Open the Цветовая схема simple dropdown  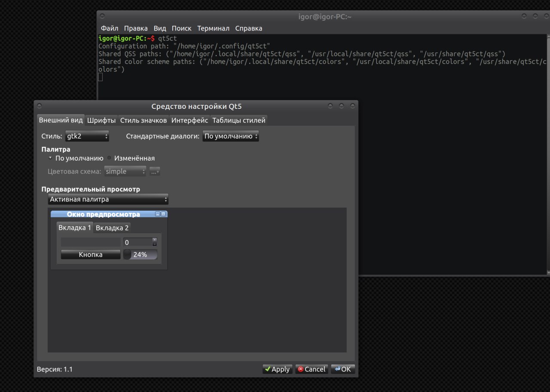pos(125,171)
